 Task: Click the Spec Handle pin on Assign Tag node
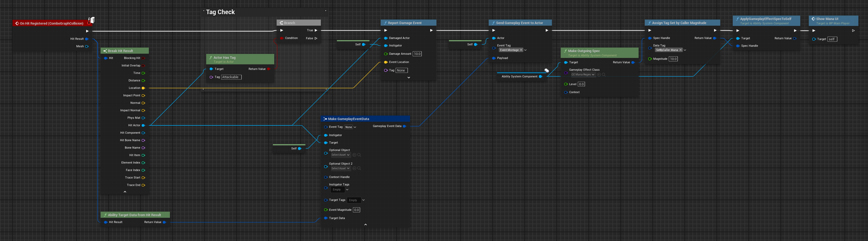(x=650, y=38)
